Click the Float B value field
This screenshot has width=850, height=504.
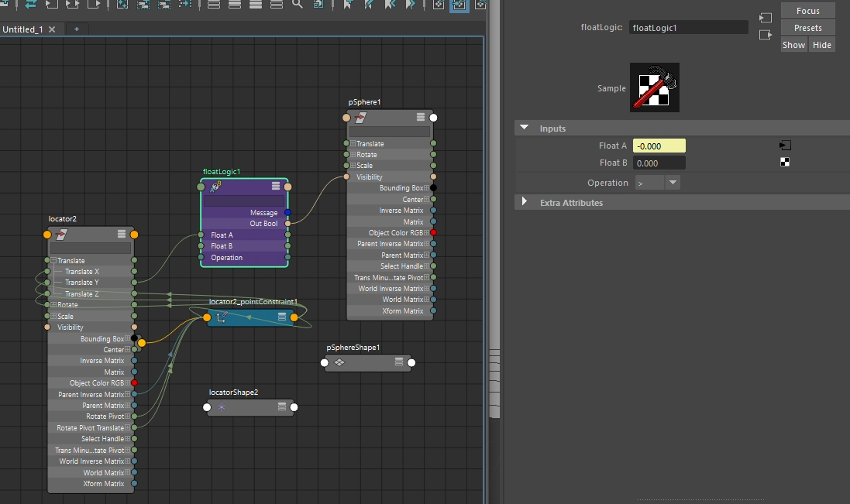coord(659,163)
